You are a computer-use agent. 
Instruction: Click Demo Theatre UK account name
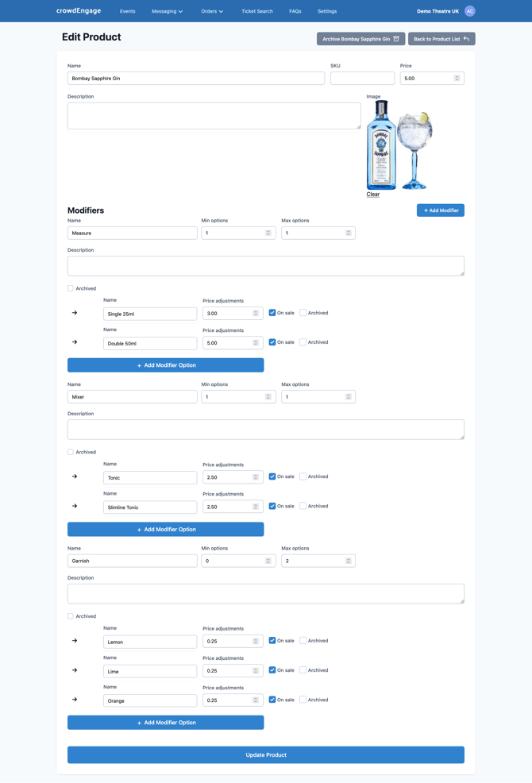pyautogui.click(x=438, y=11)
